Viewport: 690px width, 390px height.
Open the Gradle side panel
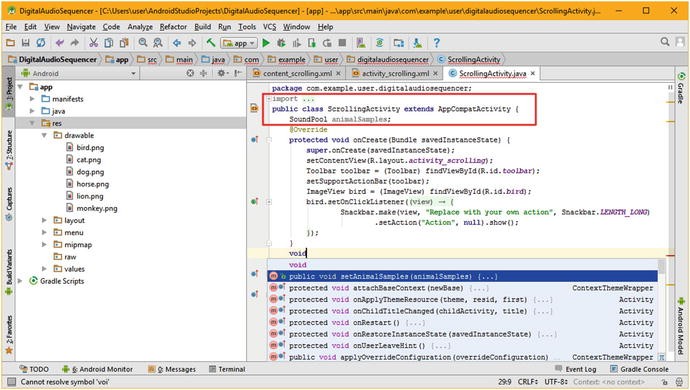click(681, 88)
